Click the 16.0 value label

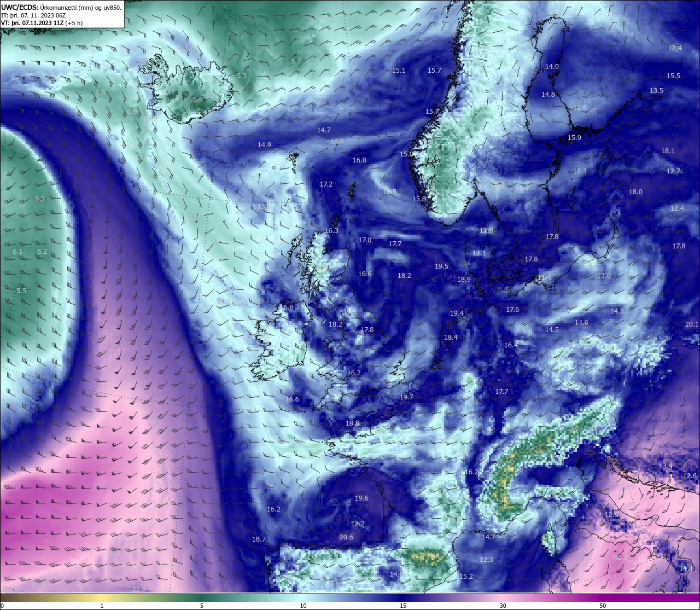tap(359, 160)
